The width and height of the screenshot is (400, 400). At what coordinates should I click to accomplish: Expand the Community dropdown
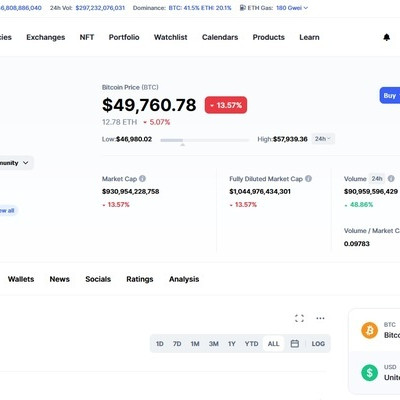point(16,163)
